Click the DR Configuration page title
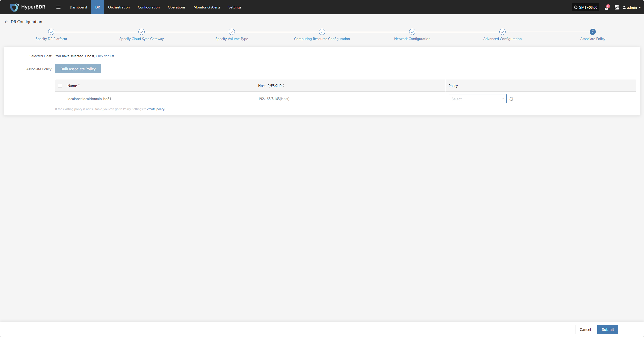644x337 pixels. [x=26, y=22]
